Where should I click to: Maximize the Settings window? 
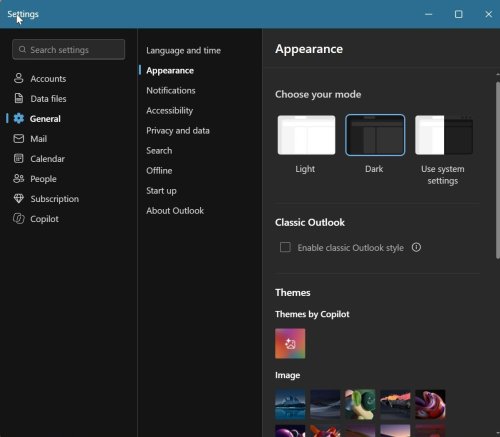click(x=459, y=14)
